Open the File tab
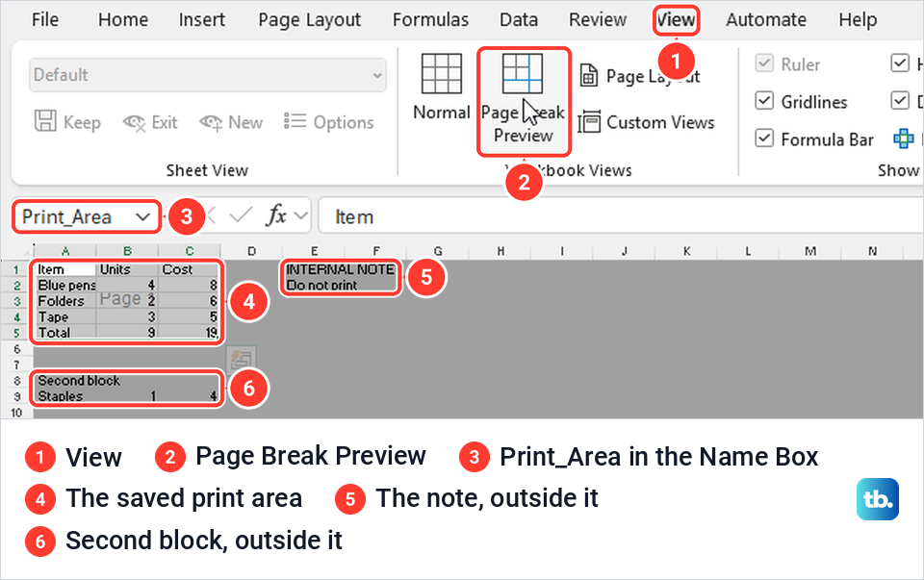Screen dimensions: 924x580 click(x=45, y=19)
